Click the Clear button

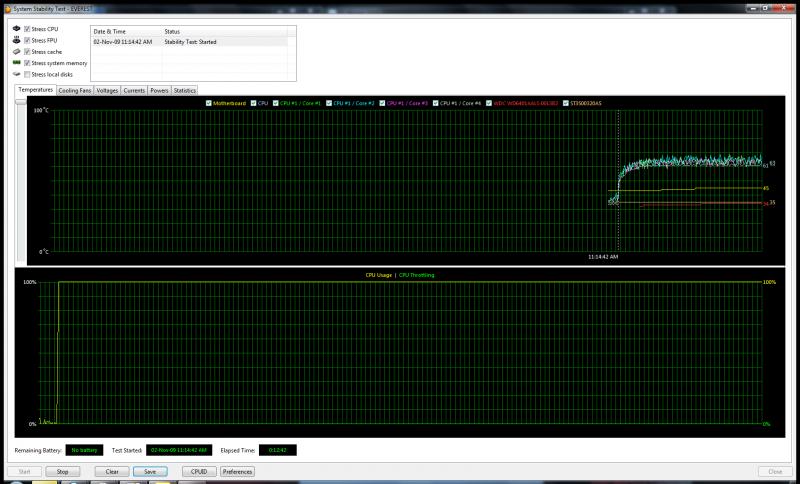tap(112, 472)
